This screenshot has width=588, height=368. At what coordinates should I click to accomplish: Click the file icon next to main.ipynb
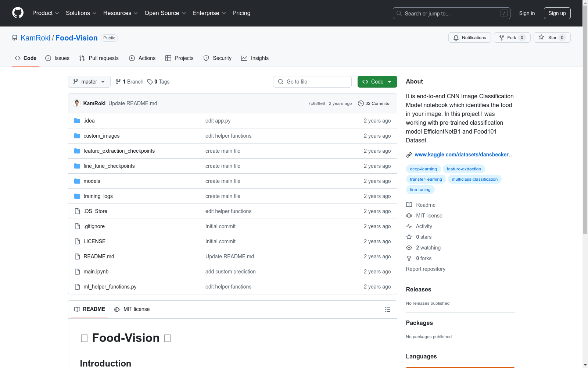pyautogui.click(x=77, y=272)
